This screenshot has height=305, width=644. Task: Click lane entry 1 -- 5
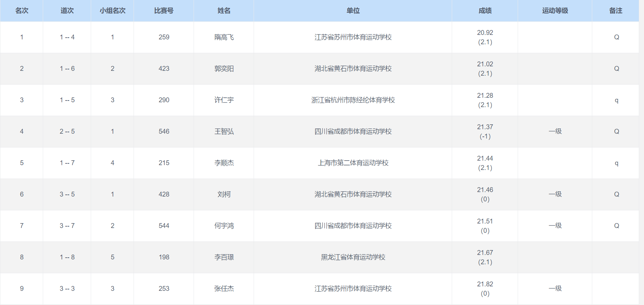click(67, 100)
